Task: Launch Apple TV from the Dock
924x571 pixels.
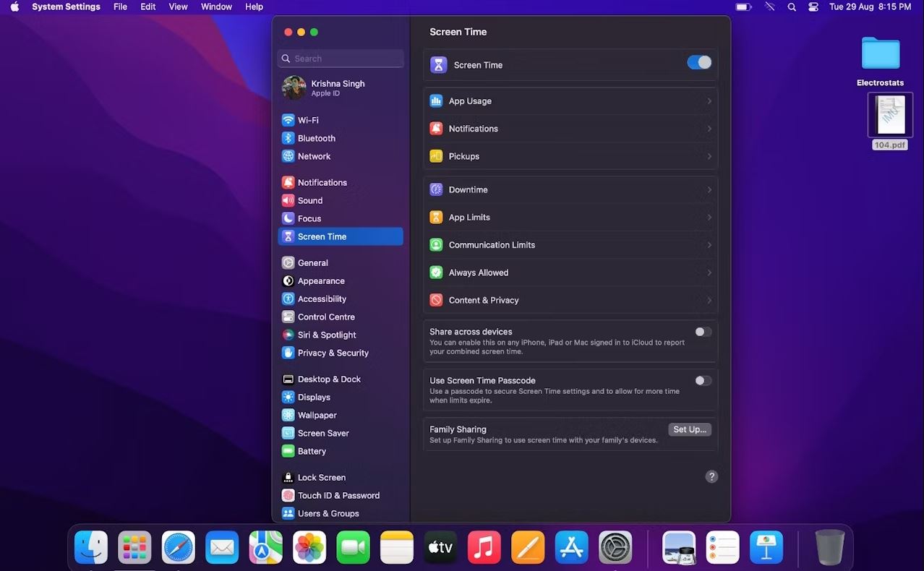Action: pyautogui.click(x=440, y=547)
